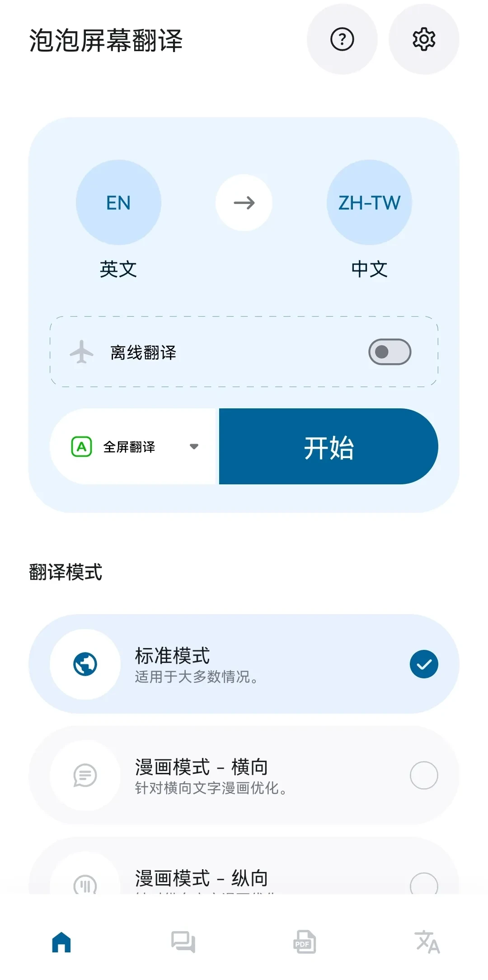Viewport: 488px width, 980px height.
Task: Enable the 离线翻译 offline toggle switch
Action: 389,352
